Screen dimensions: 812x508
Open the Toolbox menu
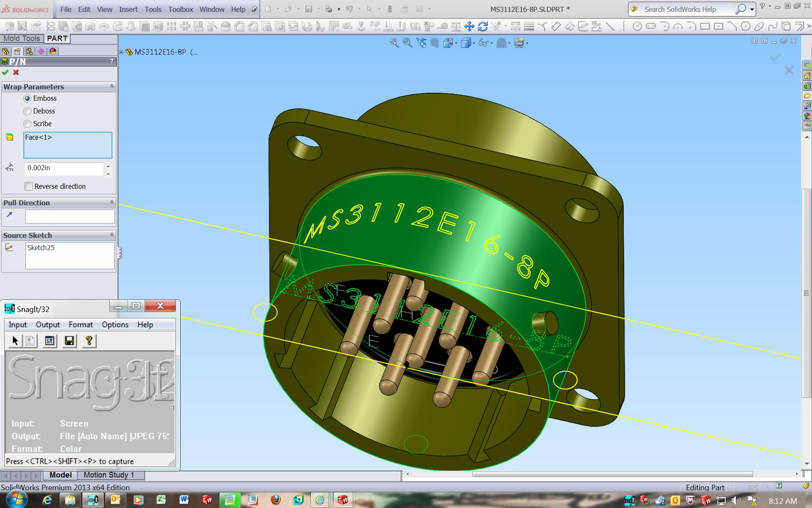pos(180,9)
